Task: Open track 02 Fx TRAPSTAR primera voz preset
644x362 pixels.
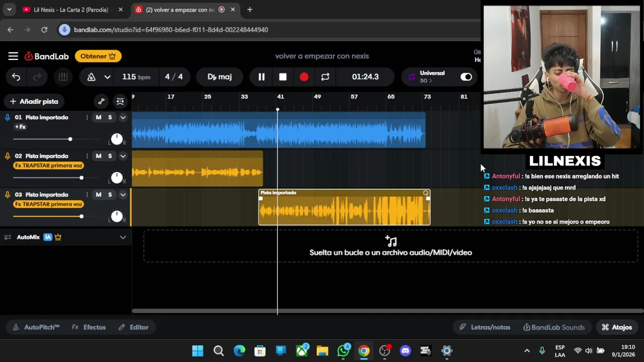Action: point(49,165)
